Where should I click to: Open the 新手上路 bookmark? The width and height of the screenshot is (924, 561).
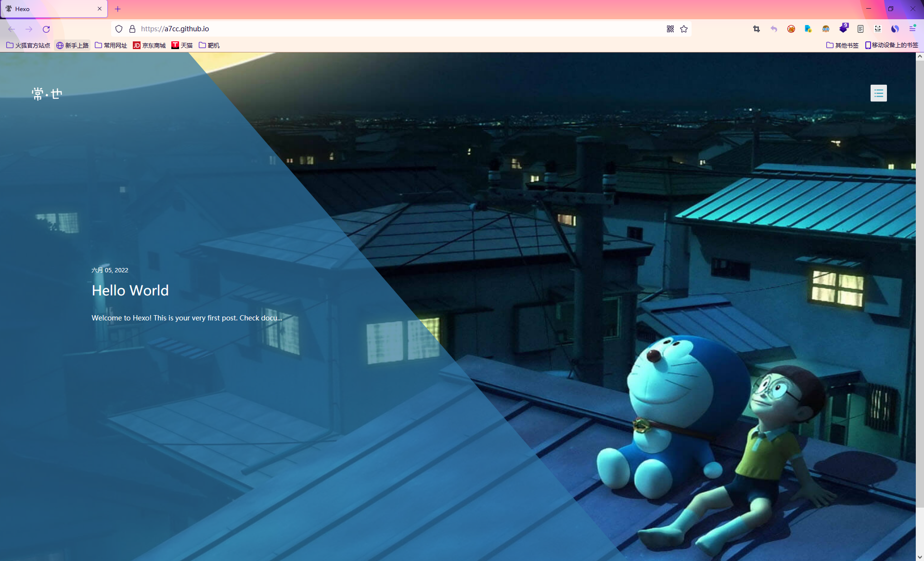73,45
